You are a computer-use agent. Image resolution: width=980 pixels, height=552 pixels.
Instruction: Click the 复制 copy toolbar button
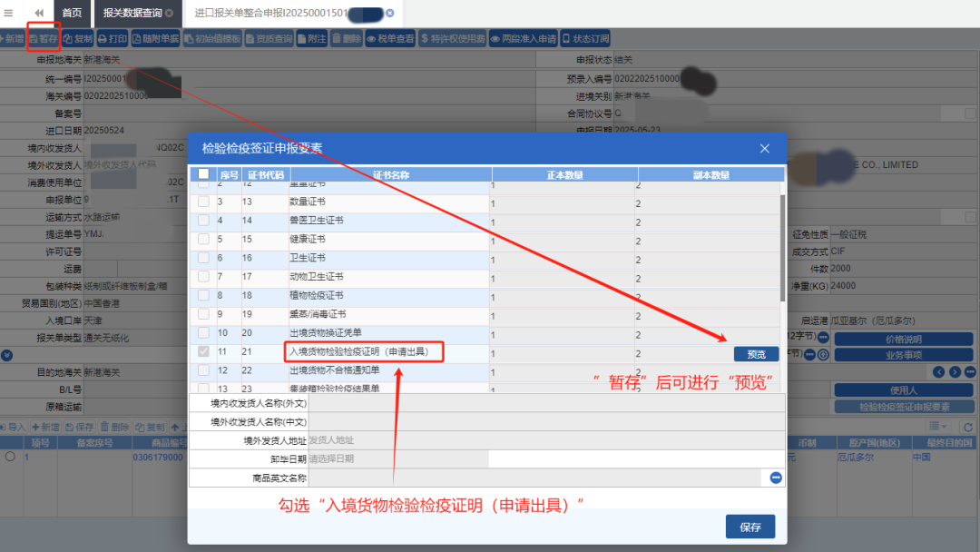pos(78,39)
